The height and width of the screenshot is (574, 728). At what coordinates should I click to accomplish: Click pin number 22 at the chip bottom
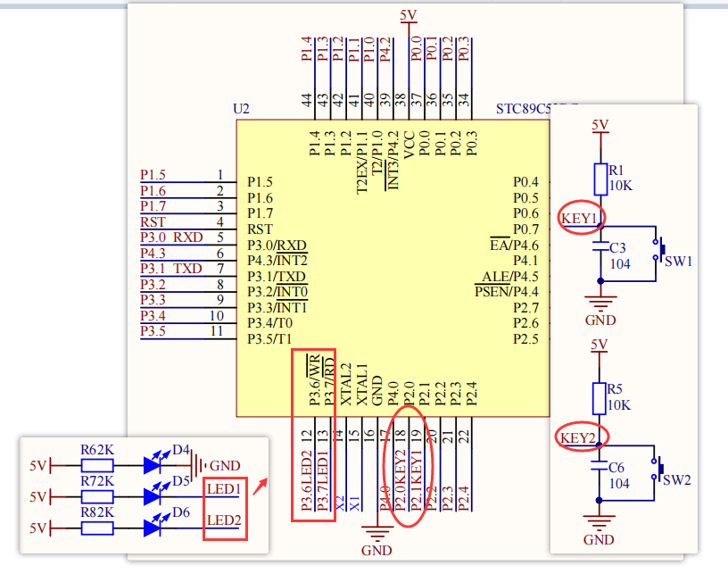pos(464,436)
